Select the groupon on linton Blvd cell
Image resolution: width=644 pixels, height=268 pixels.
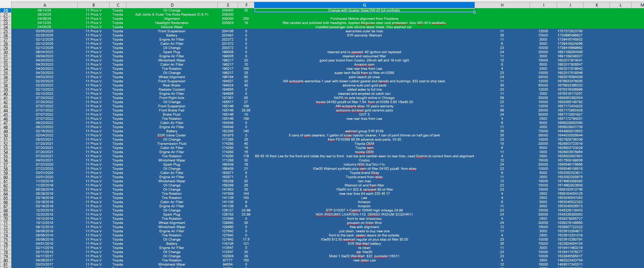364,223
